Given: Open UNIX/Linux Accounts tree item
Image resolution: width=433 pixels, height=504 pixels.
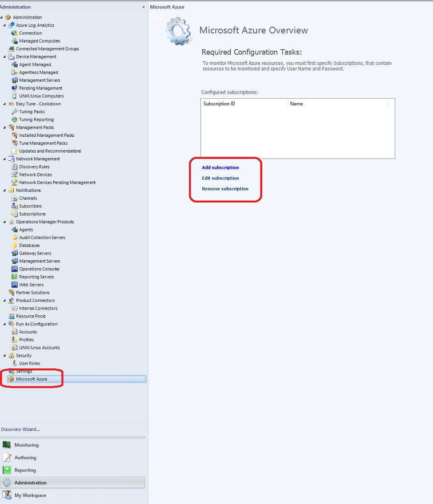Looking at the screenshot, I should coord(40,348).
